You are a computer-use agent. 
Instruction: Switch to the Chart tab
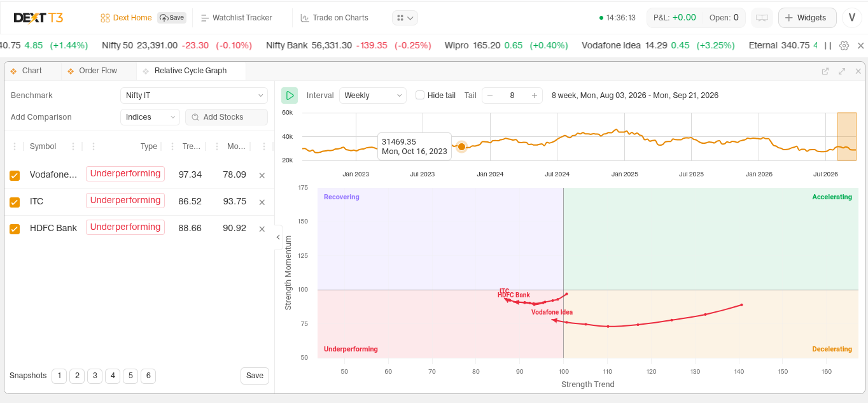[26, 71]
